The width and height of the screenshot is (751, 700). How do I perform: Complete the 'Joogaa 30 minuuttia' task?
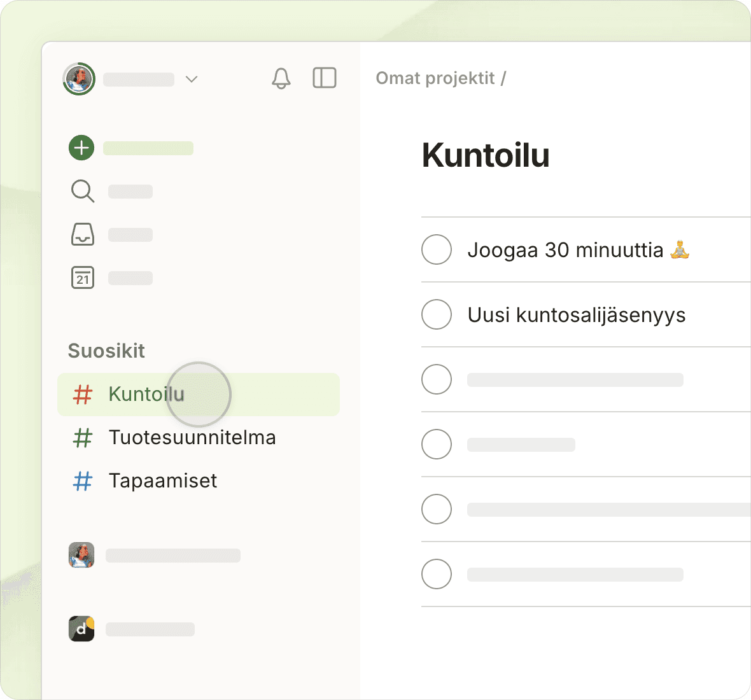pyautogui.click(x=437, y=249)
